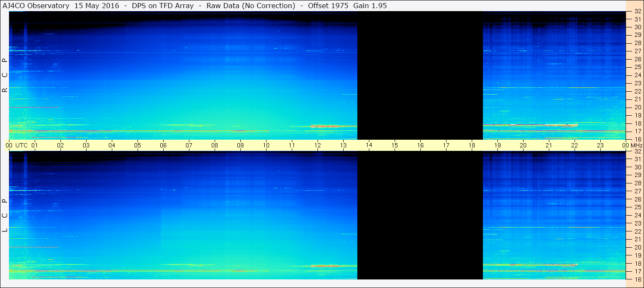The image size is (644, 288).
Task: Click the 13 hour mark on the UTC axis
Action: point(343,145)
